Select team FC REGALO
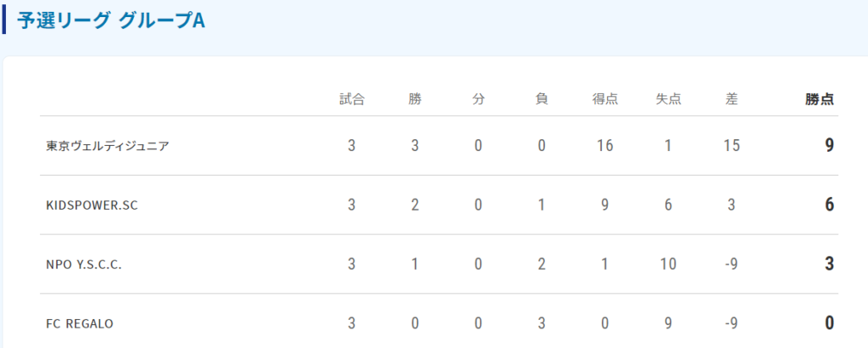The width and height of the screenshot is (868, 348). point(80,323)
